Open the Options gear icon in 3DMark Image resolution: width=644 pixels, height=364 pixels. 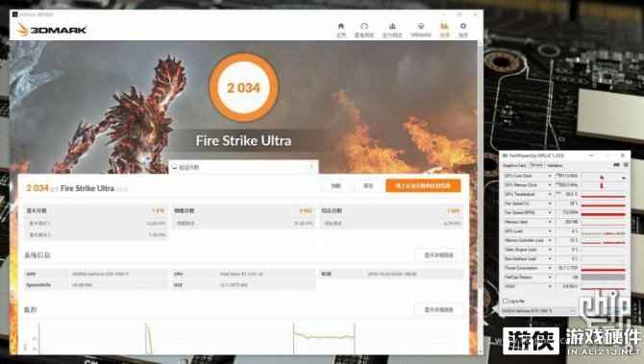coord(463,31)
